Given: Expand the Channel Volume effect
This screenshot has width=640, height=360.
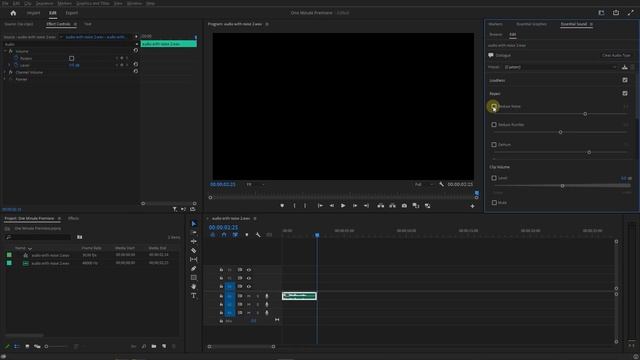Looking at the screenshot, I should click(x=5, y=72).
